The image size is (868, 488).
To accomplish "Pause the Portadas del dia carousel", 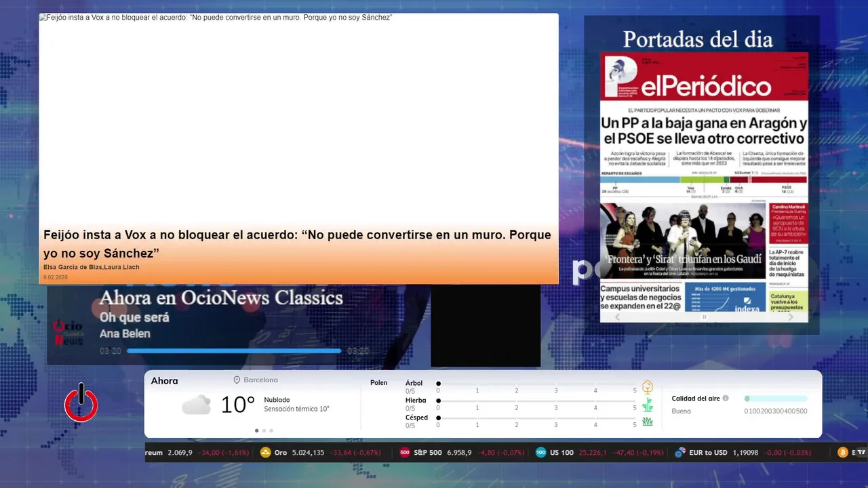I will 704,317.
